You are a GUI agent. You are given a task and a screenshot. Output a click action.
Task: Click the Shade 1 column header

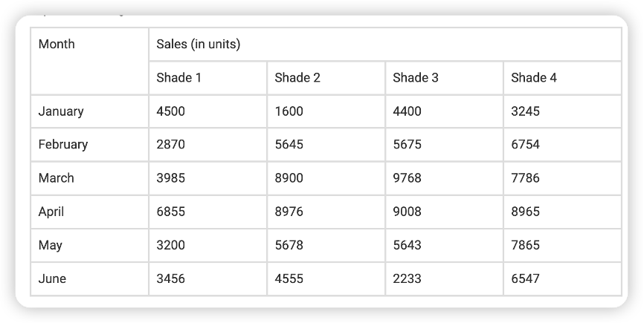207,78
